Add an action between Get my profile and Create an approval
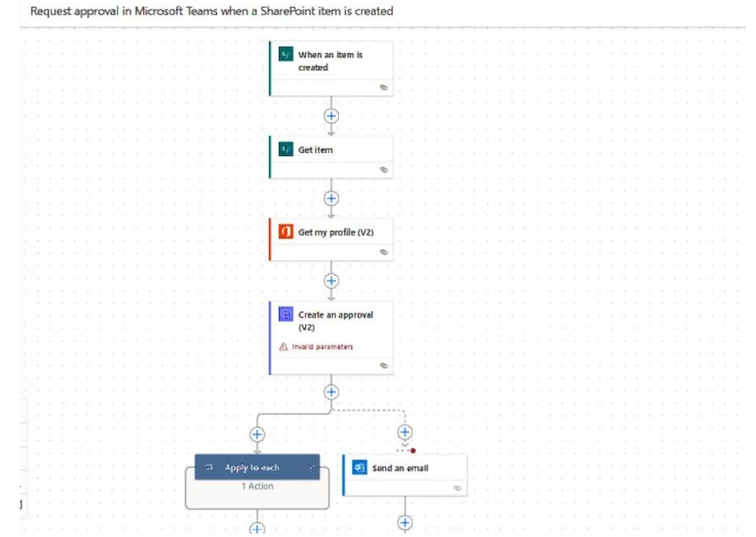The width and height of the screenshot is (756, 537). coord(331,281)
